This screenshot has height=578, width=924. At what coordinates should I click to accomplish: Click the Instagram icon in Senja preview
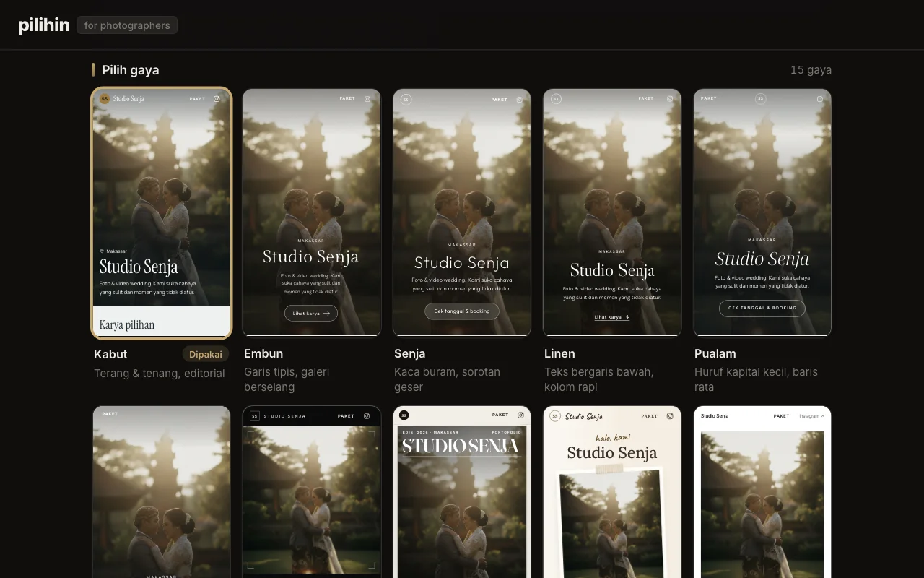tap(519, 100)
